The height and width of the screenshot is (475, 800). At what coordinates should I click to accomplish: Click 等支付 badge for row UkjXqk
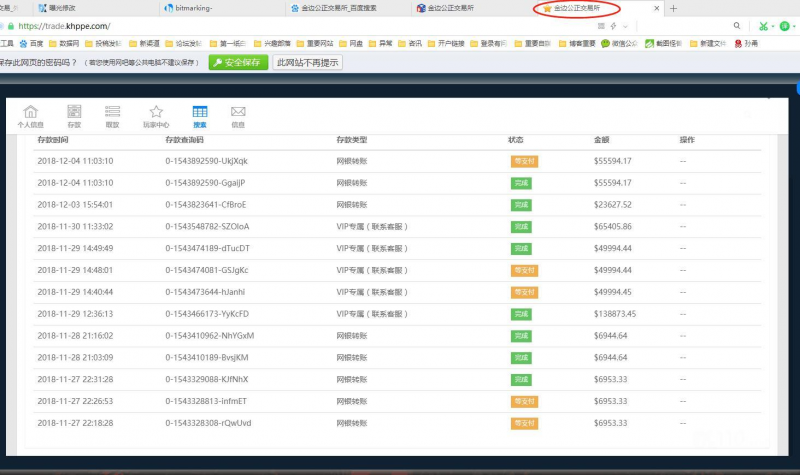click(x=524, y=161)
